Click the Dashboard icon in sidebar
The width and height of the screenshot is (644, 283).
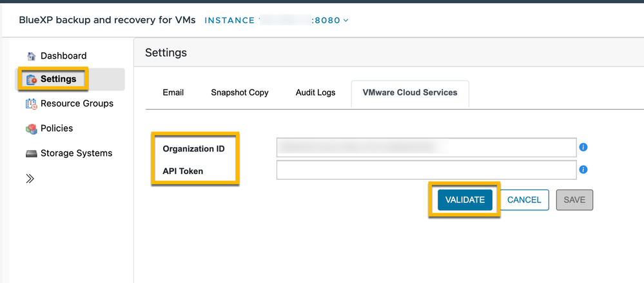click(x=31, y=56)
